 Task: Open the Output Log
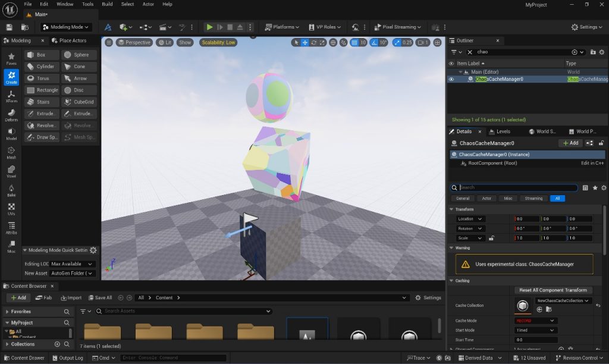point(68,358)
